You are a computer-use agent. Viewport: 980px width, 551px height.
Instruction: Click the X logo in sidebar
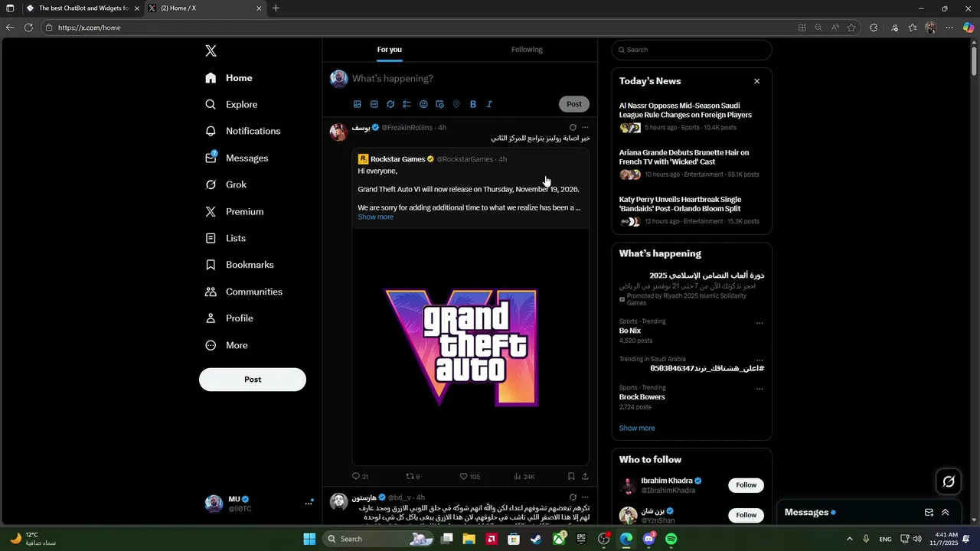211,51
